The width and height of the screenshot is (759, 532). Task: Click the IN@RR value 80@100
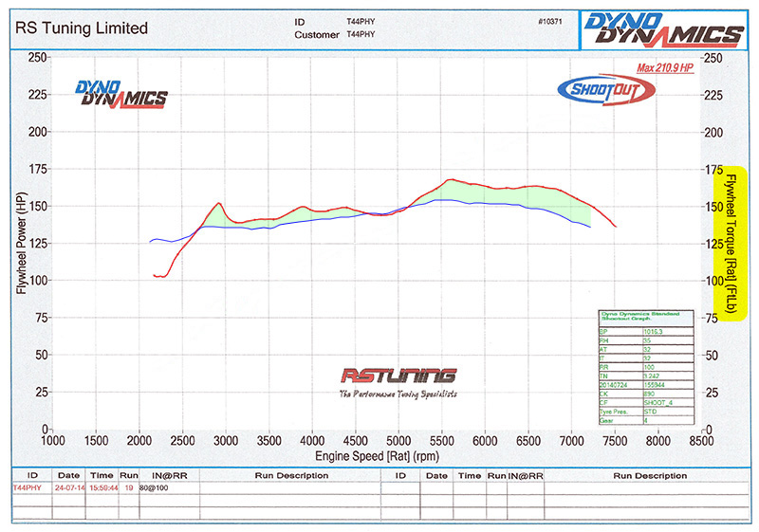click(x=153, y=486)
